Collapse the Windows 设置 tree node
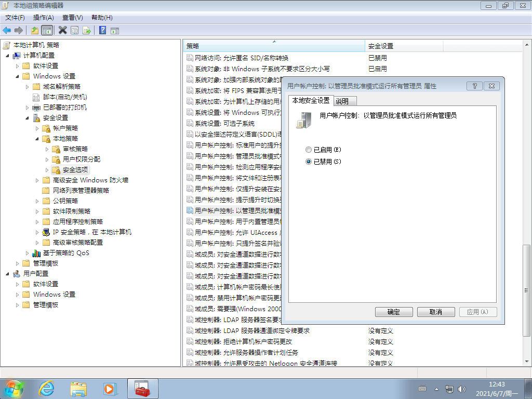Screen dimensions: 532x399 (x=17, y=76)
